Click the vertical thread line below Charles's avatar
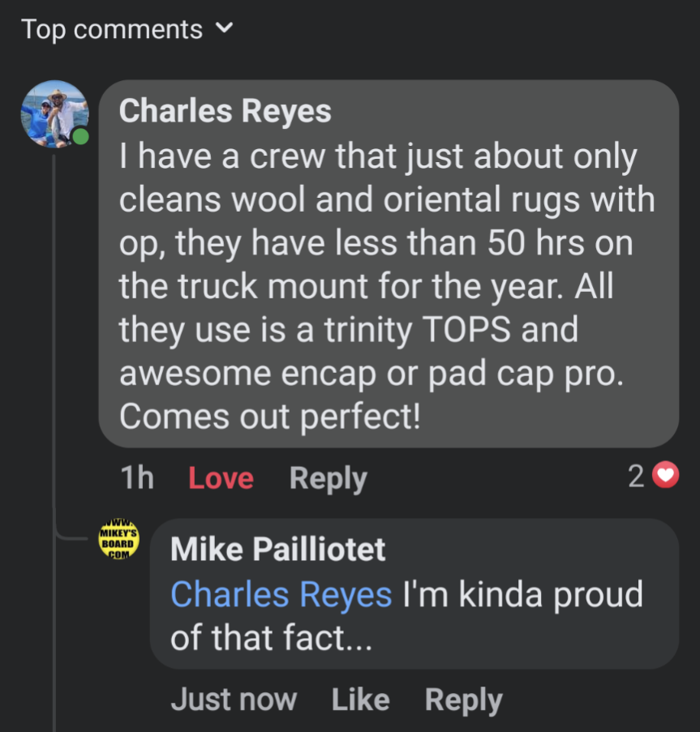Viewport: 700px width, 732px height. [x=54, y=324]
